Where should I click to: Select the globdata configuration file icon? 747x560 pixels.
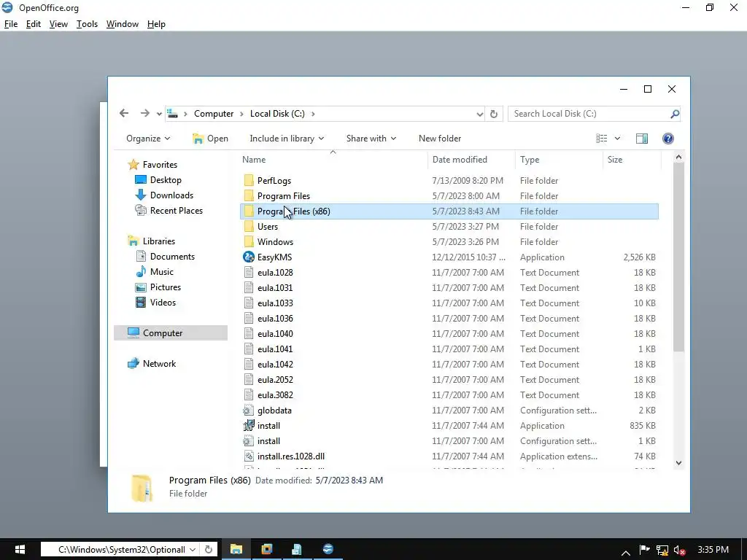click(x=249, y=410)
